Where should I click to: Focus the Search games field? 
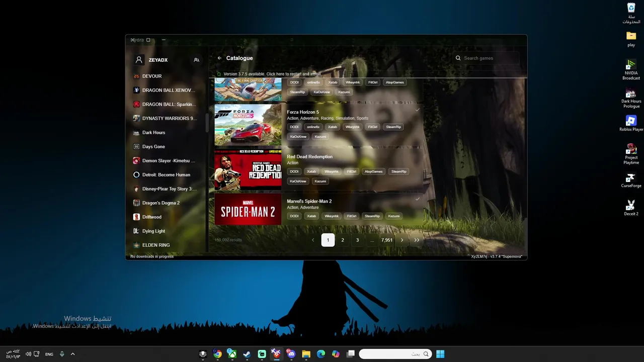(x=486, y=58)
